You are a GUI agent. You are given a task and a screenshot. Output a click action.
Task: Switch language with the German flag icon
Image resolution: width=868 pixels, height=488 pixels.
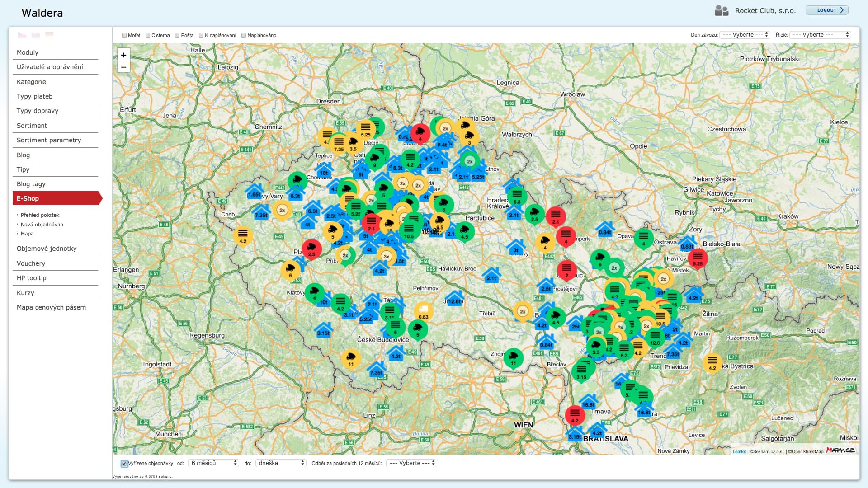(49, 34)
